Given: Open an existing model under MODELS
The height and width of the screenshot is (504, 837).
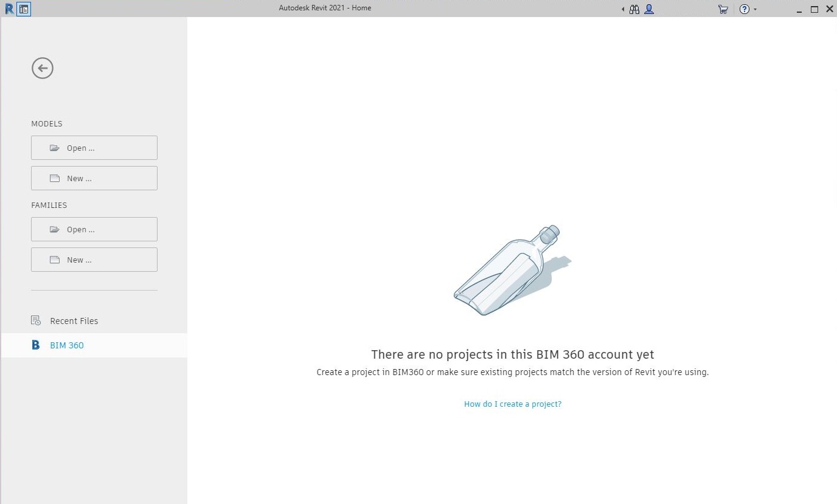Looking at the screenshot, I should 94,148.
